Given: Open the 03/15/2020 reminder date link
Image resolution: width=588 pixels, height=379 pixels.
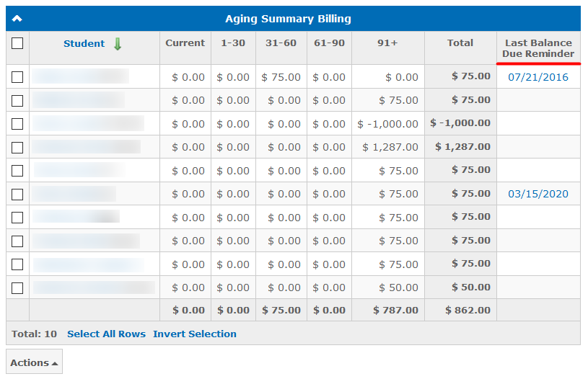Looking at the screenshot, I should pyautogui.click(x=538, y=194).
